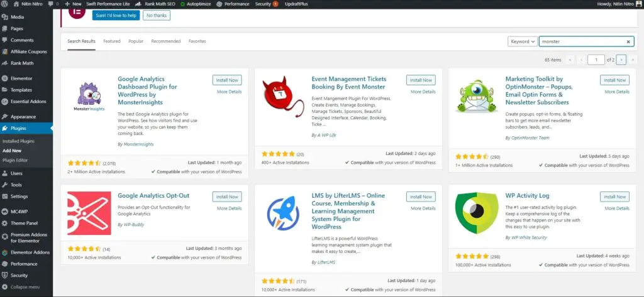
Task: Install the LMS by LifterLMS plugin
Action: click(x=421, y=197)
